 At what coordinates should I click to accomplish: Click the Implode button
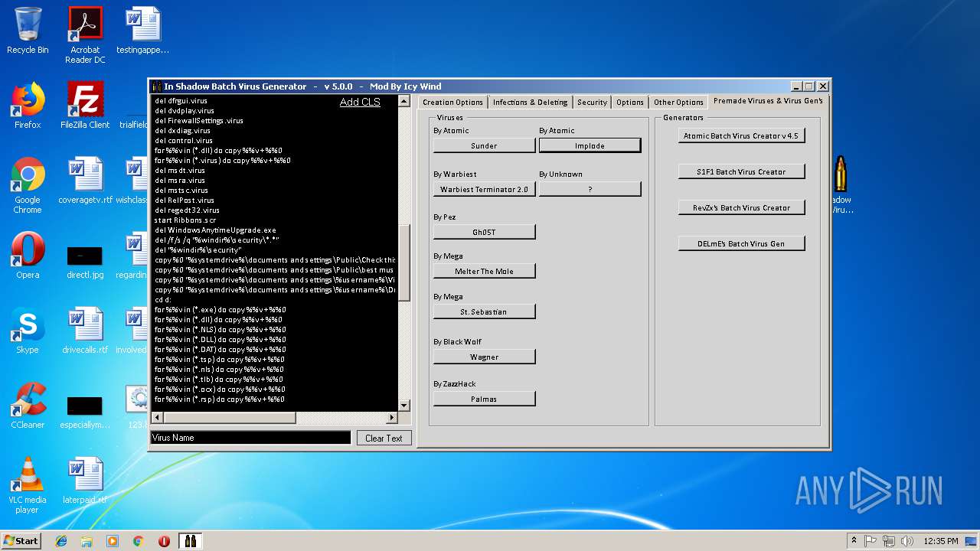pos(590,145)
